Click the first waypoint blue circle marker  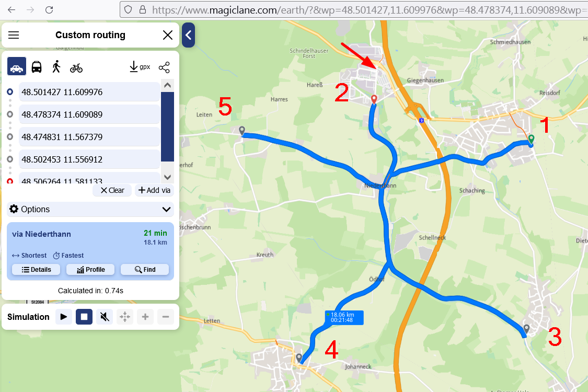pos(10,92)
